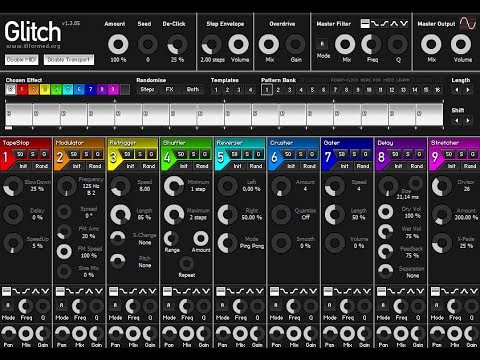Choose the blue effect 7 swatch
Screen dimensions: 480x360
pyautogui.click(x=91, y=89)
